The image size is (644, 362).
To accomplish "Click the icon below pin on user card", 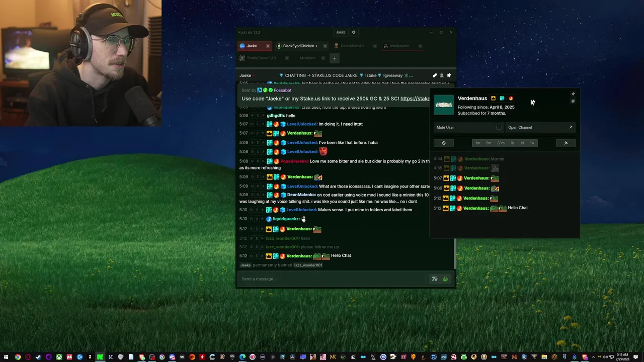I will 573,101.
